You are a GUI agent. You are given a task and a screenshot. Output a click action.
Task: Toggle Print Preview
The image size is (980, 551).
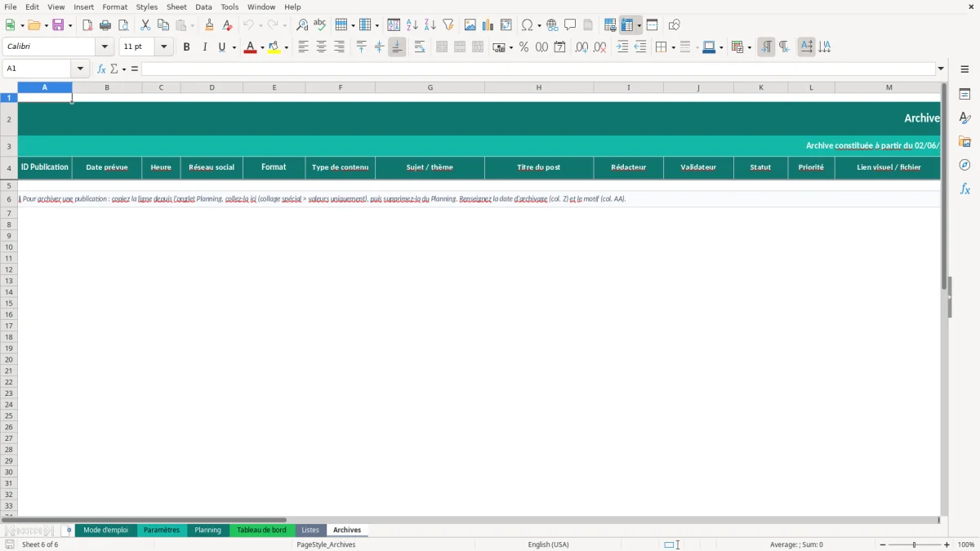tap(123, 25)
